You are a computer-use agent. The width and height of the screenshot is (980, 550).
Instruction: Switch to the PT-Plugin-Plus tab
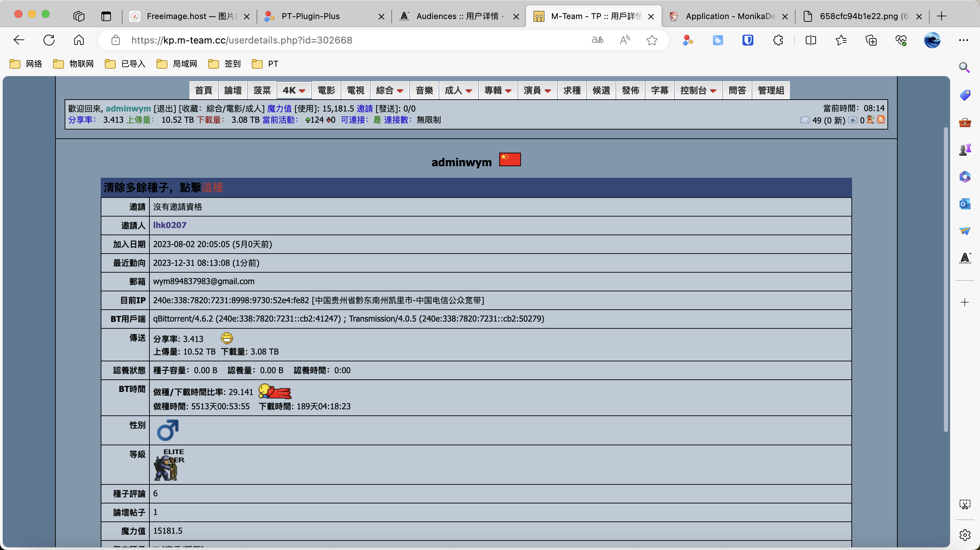click(310, 16)
